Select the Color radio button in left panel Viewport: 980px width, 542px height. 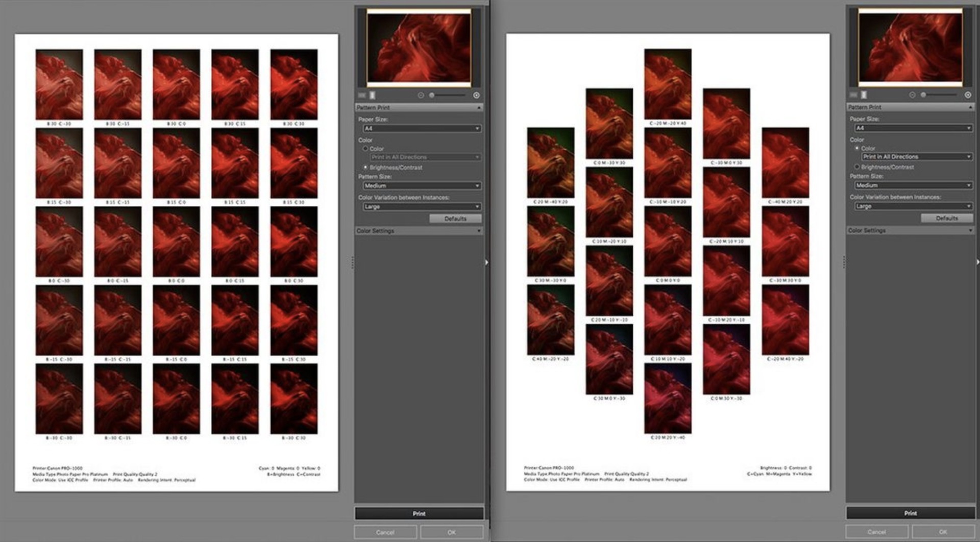365,149
